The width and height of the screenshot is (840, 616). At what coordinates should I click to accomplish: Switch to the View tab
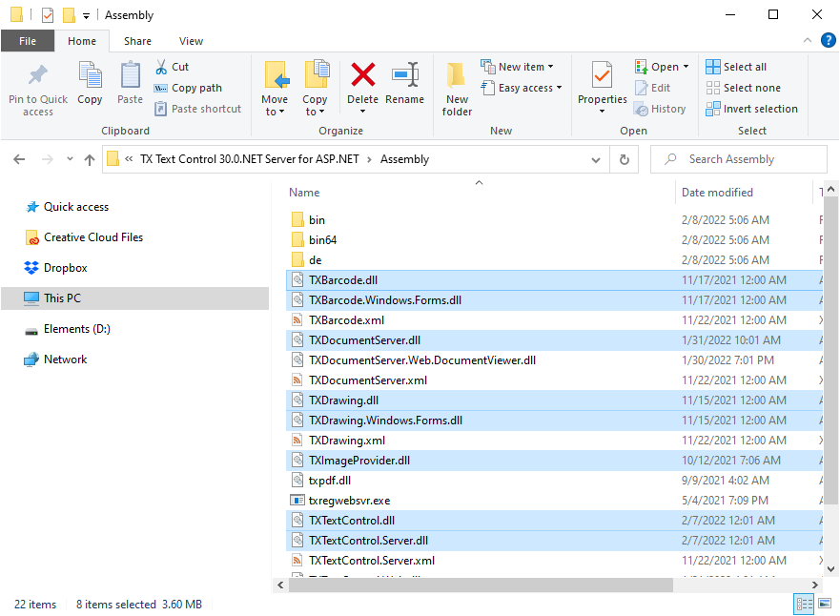tap(192, 41)
